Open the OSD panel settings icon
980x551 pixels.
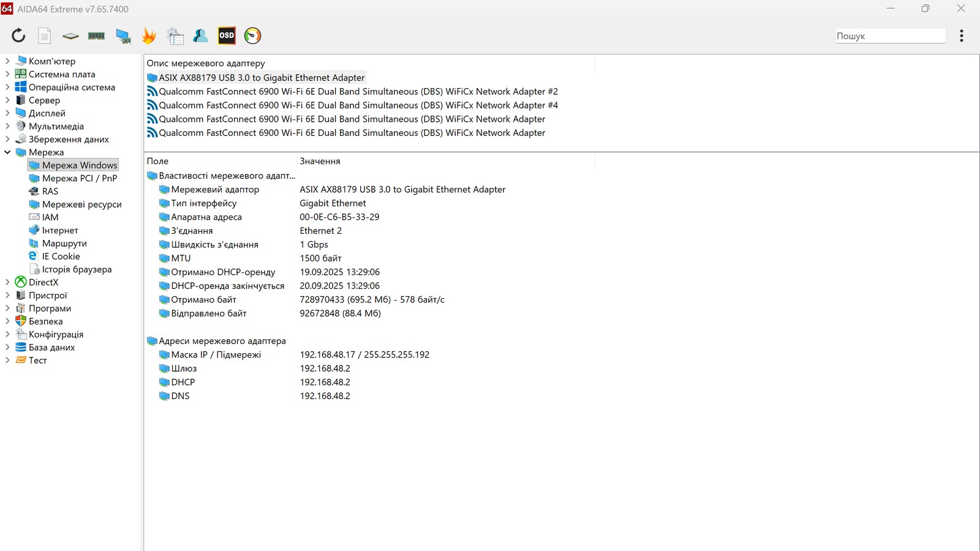coord(227,36)
